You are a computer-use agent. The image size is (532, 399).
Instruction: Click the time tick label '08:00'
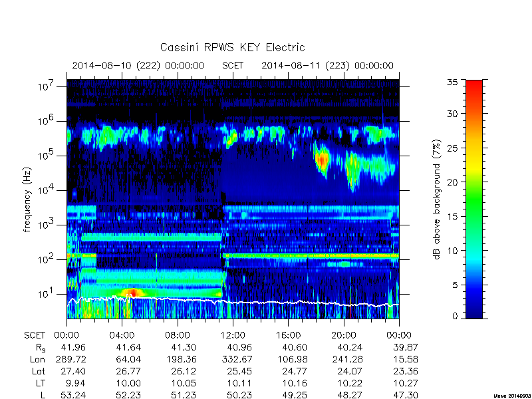point(178,336)
